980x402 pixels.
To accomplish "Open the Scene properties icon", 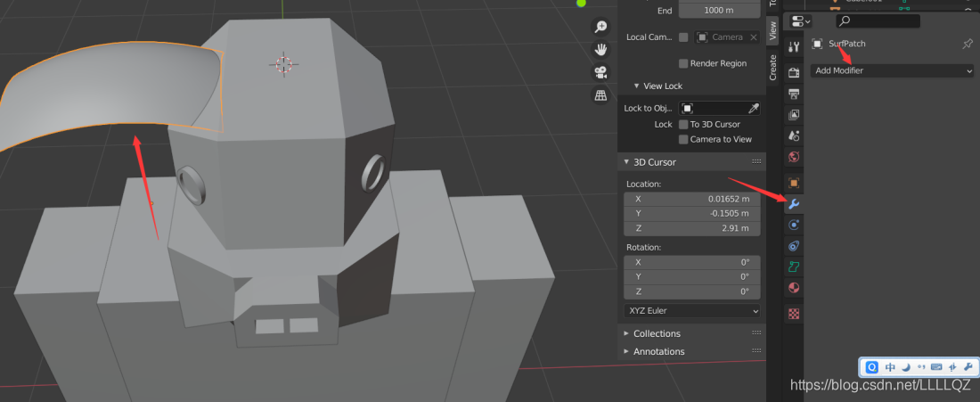I will pyautogui.click(x=794, y=135).
